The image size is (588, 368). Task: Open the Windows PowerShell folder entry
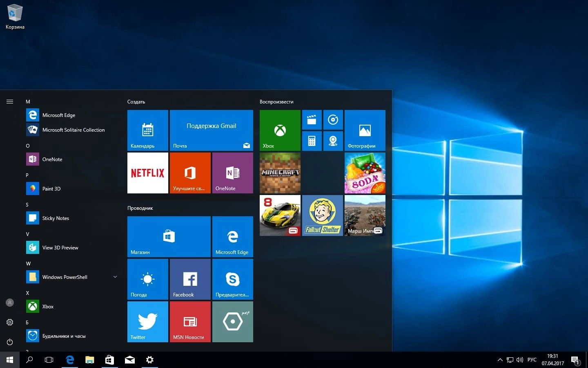point(73,277)
